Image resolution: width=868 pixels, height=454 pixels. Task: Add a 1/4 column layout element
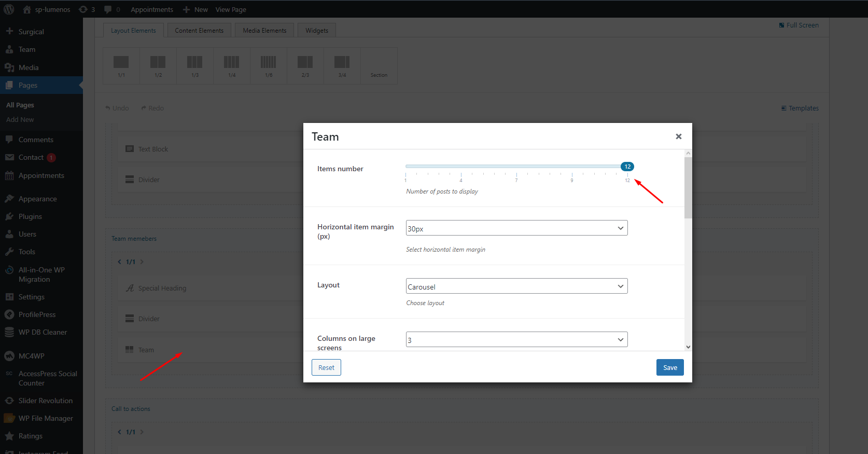click(x=232, y=66)
